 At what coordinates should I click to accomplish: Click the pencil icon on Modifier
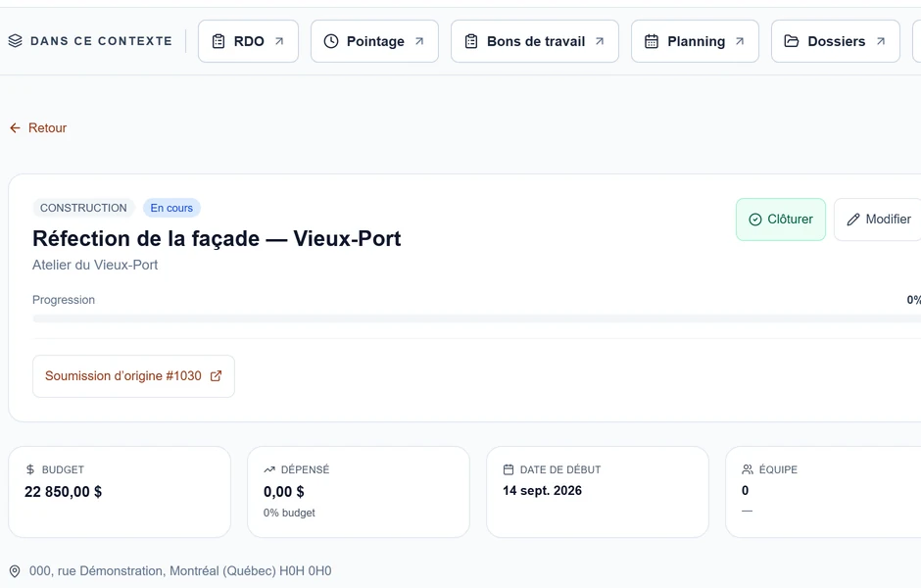pyautogui.click(x=853, y=220)
